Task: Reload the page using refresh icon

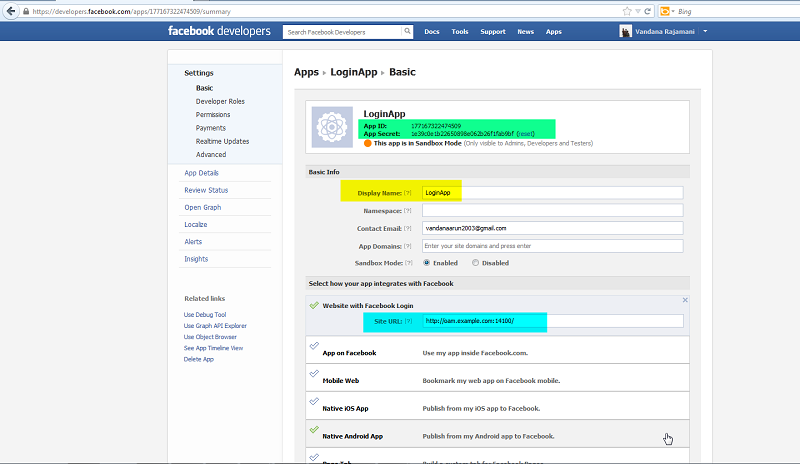Action: (x=647, y=11)
